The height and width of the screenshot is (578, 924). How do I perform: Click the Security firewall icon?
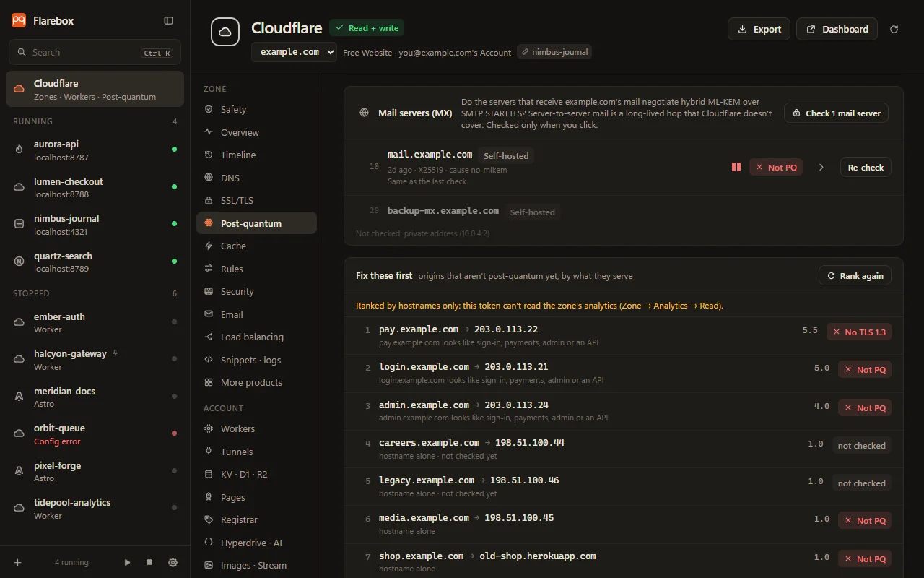[x=209, y=291]
